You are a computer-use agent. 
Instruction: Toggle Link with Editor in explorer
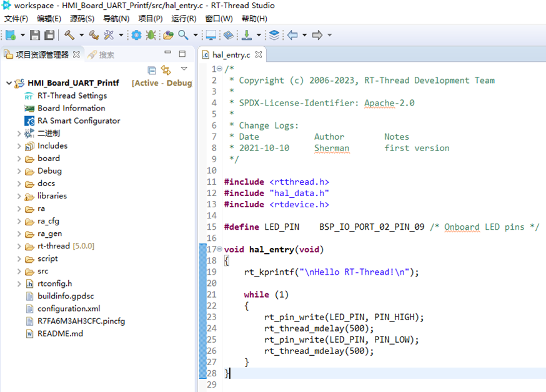[x=166, y=71]
